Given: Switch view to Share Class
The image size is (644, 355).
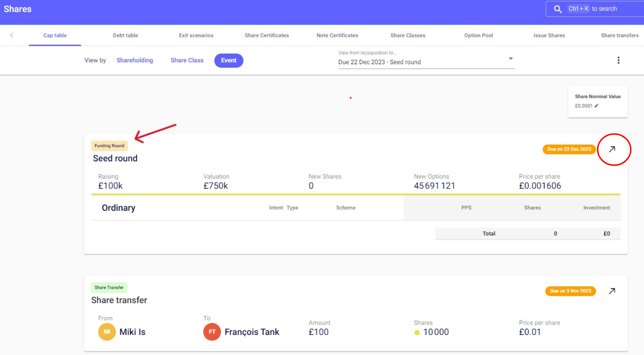Looking at the screenshot, I should (187, 60).
